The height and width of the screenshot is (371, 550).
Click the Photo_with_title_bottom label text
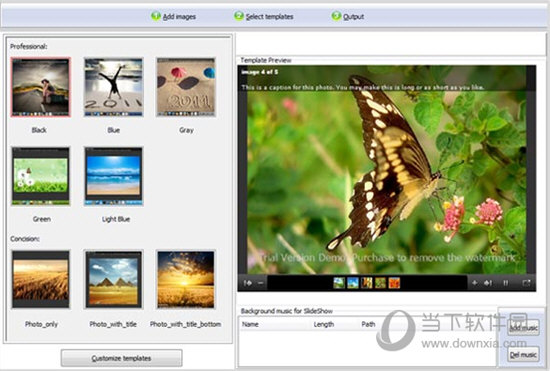(186, 324)
